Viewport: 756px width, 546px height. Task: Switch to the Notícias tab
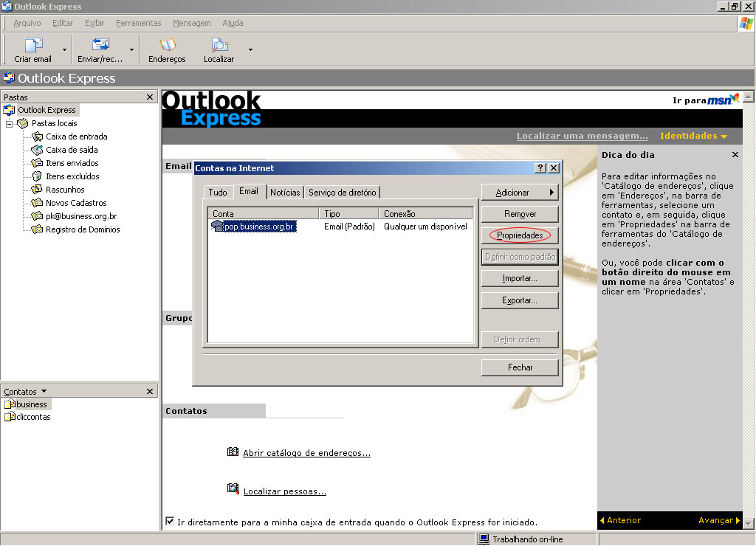click(x=285, y=192)
